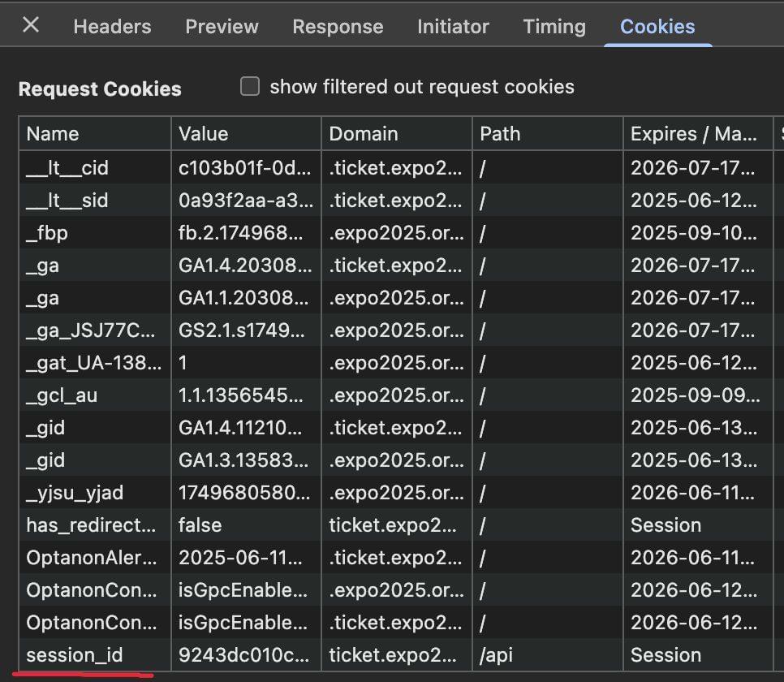Switch to the Initiator tab

pyautogui.click(x=453, y=27)
